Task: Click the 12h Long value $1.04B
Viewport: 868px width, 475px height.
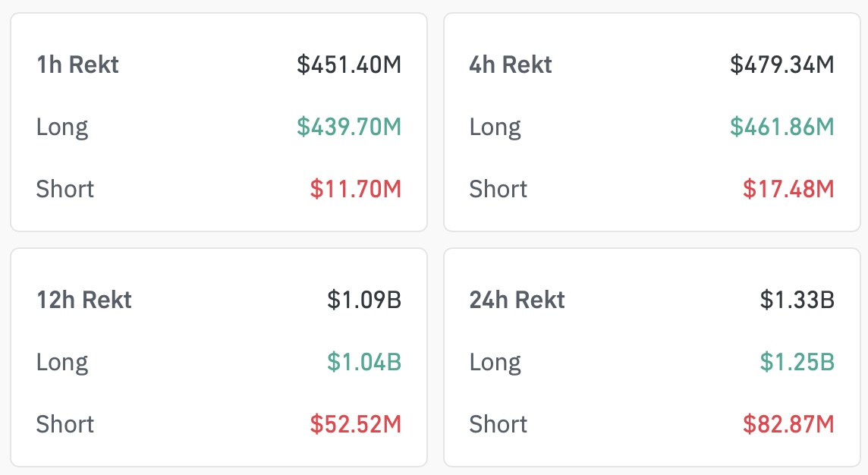Action: (363, 362)
